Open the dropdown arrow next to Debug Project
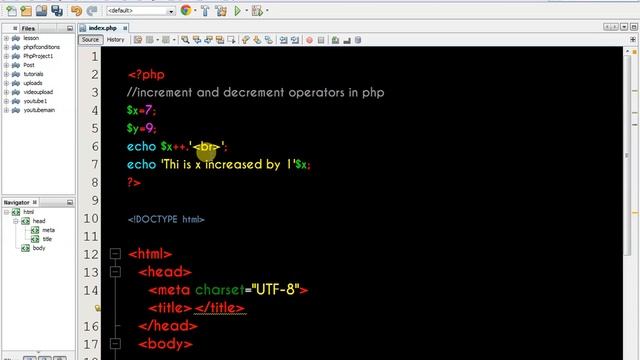Image resolution: width=640 pixels, height=360 pixels. [x=267, y=11]
